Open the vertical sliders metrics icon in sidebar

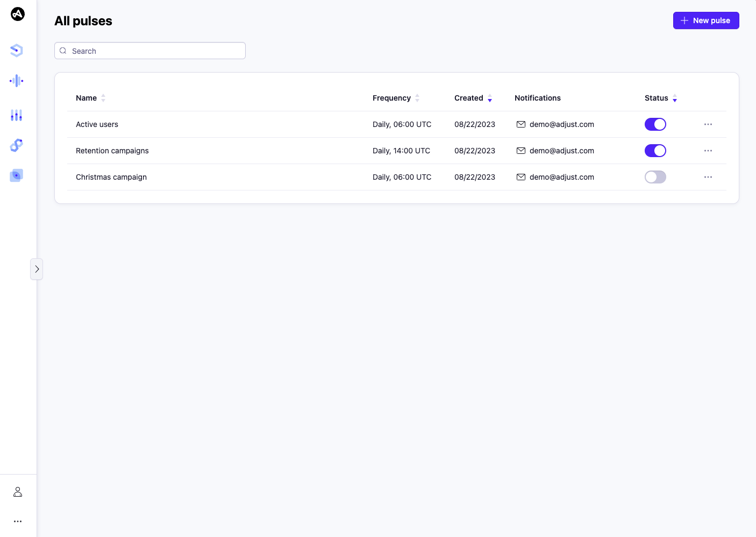point(16,115)
